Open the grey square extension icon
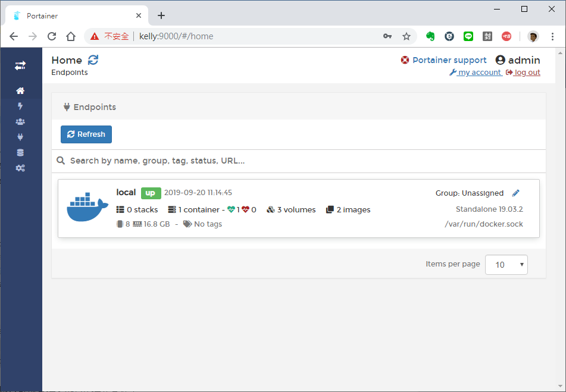This screenshot has height=392, width=566. (487, 36)
